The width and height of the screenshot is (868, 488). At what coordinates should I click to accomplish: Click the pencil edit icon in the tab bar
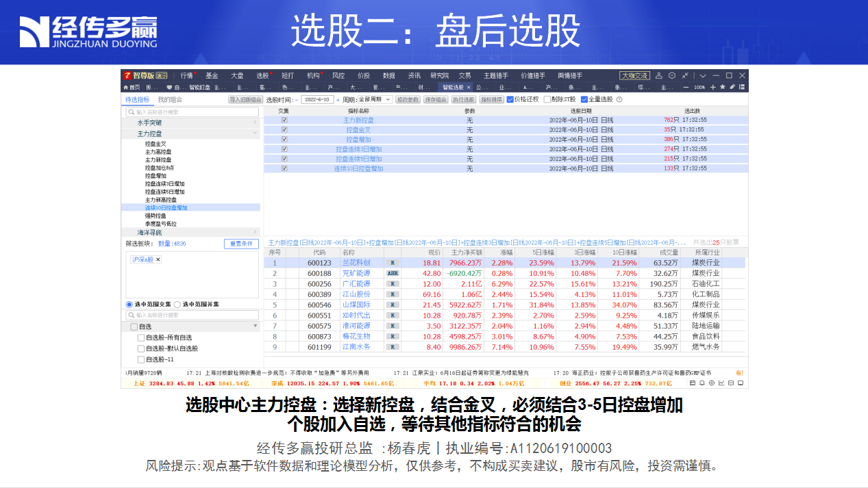pyautogui.click(x=732, y=87)
